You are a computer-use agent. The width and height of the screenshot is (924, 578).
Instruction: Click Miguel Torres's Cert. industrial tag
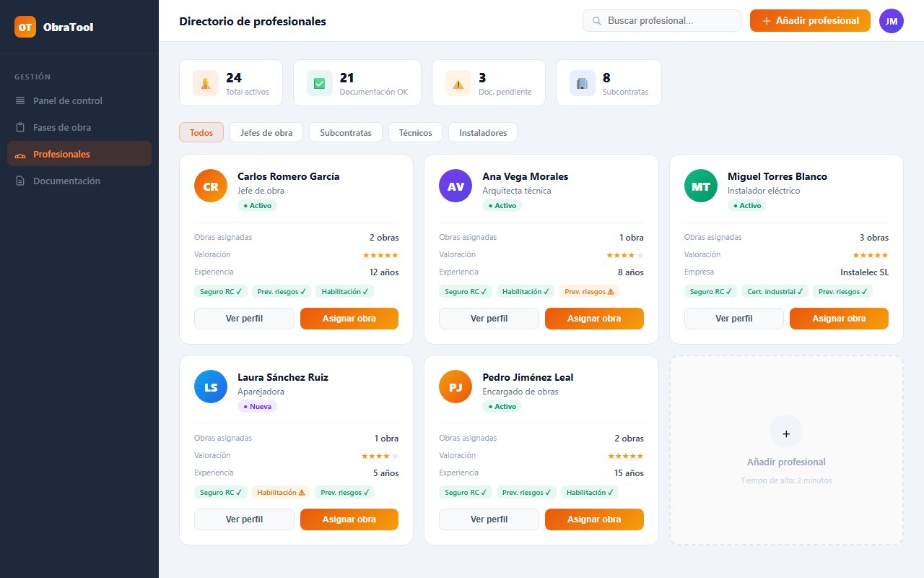point(774,292)
